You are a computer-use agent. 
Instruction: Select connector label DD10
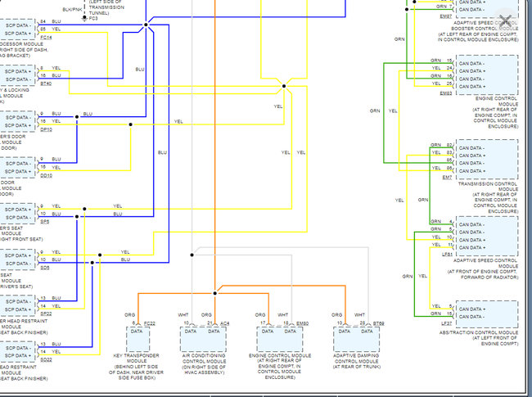[46, 176]
